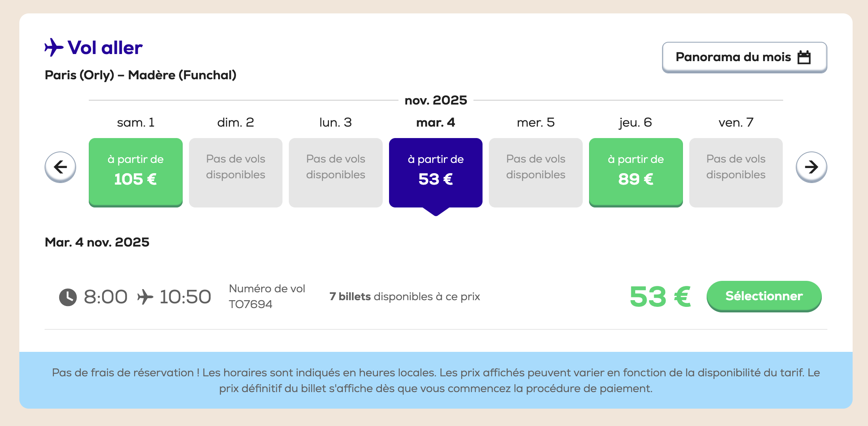Screen dimensions: 868x426
Task: Click the blue booking fees info banner
Action: point(436,380)
